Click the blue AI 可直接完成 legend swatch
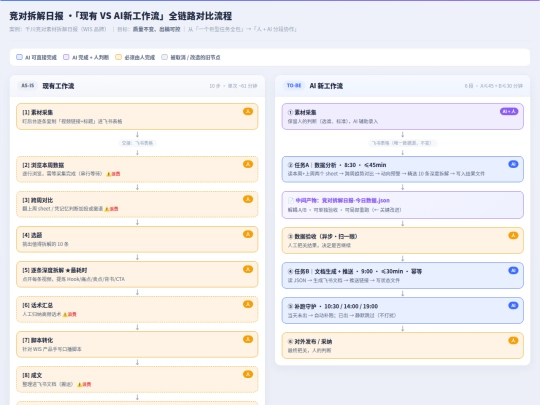The image size is (540, 405). click(x=20, y=57)
